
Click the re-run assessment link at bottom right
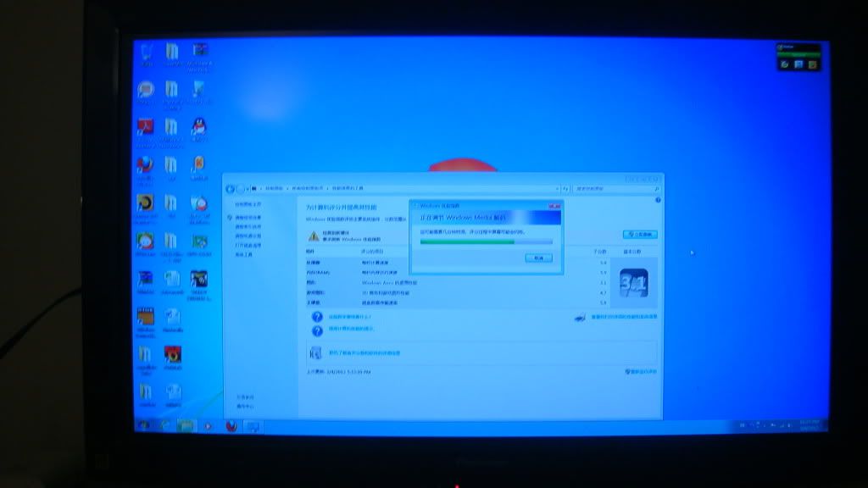(x=642, y=371)
